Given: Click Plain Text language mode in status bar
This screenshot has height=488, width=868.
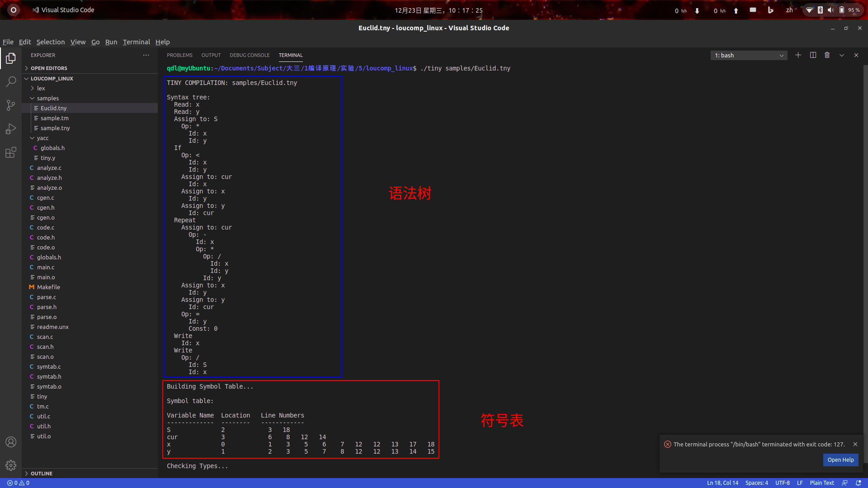Looking at the screenshot, I should point(822,483).
